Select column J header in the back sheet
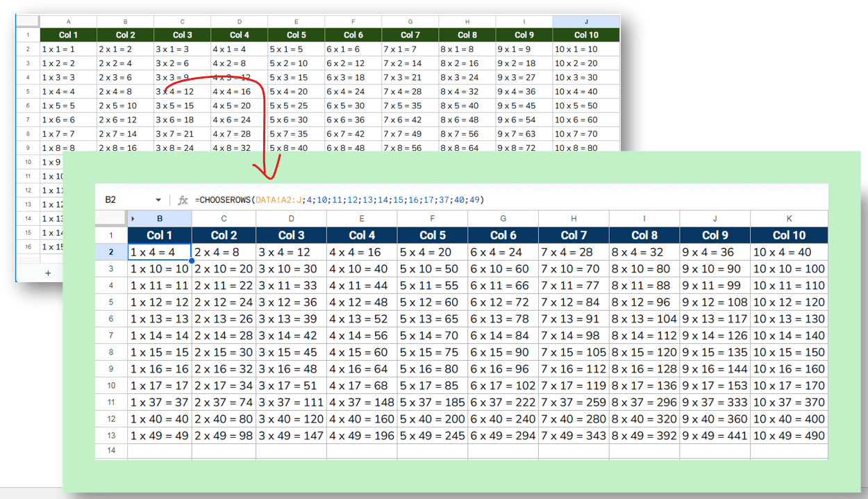Viewport: 868px width, 499px height. pyautogui.click(x=585, y=22)
